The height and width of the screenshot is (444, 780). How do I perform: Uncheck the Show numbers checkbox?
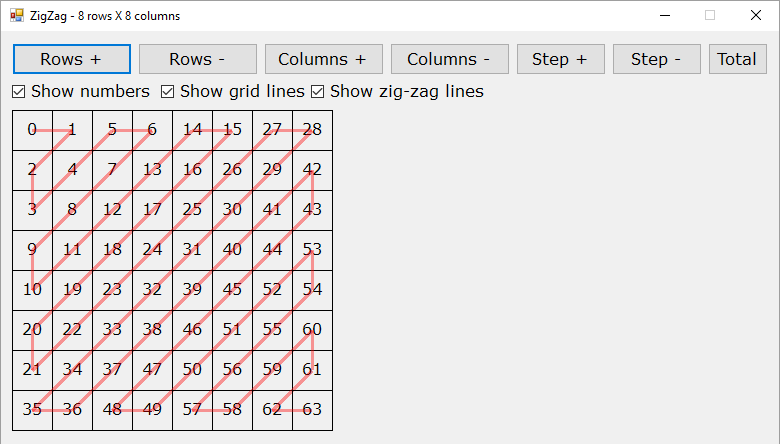tap(18, 91)
